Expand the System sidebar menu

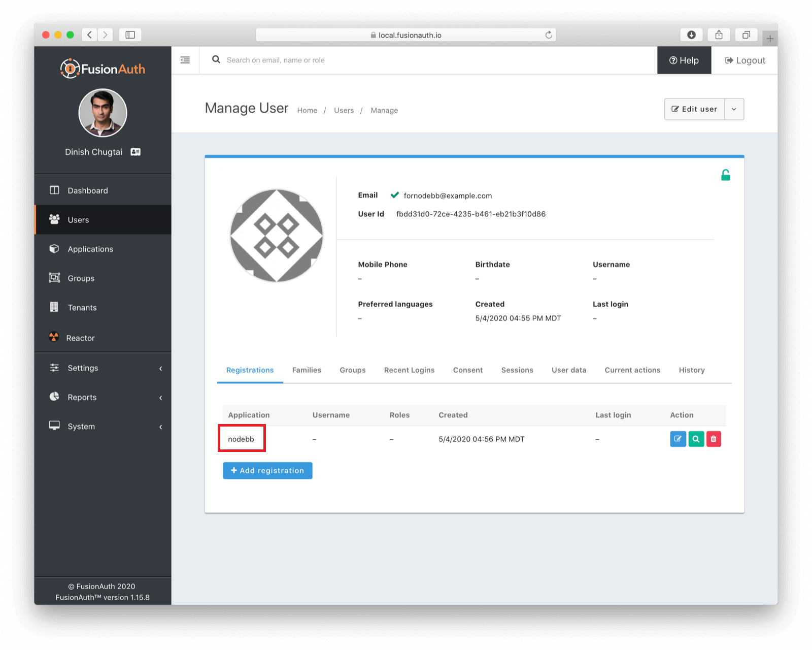tap(103, 427)
